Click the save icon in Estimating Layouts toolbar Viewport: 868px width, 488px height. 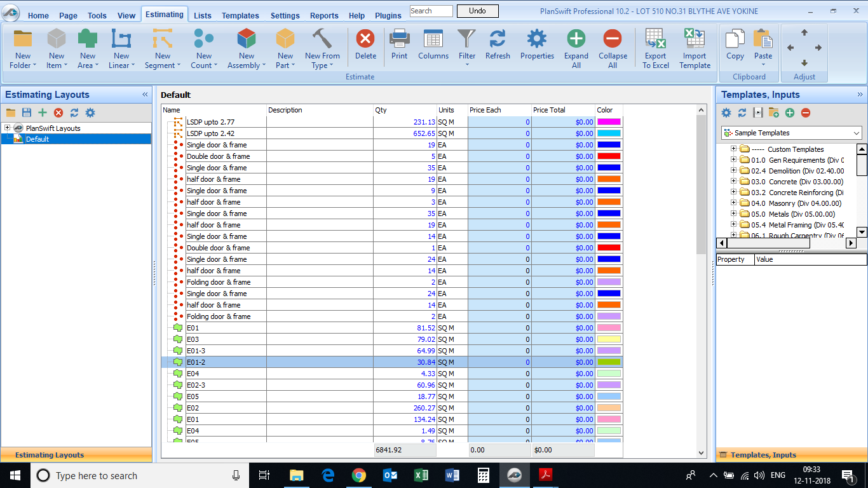coord(27,112)
